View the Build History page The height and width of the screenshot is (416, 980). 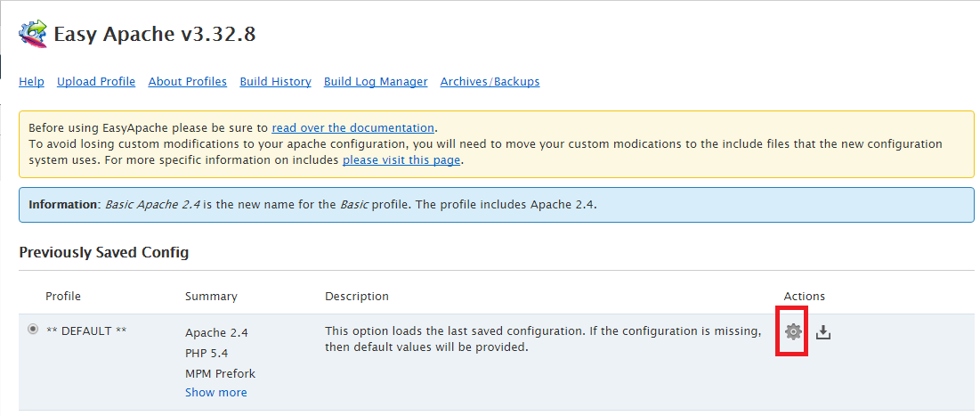point(276,81)
